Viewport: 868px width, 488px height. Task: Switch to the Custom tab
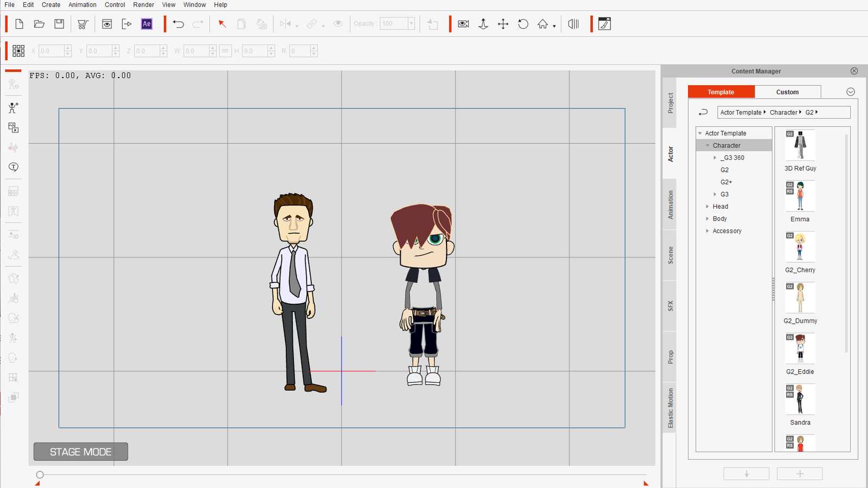point(788,92)
